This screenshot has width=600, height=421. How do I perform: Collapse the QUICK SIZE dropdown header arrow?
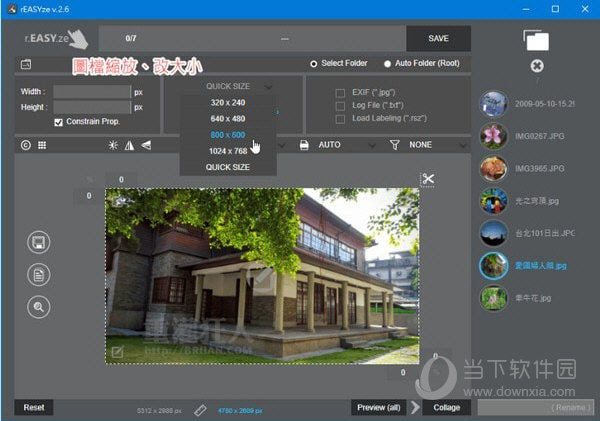tap(268, 87)
